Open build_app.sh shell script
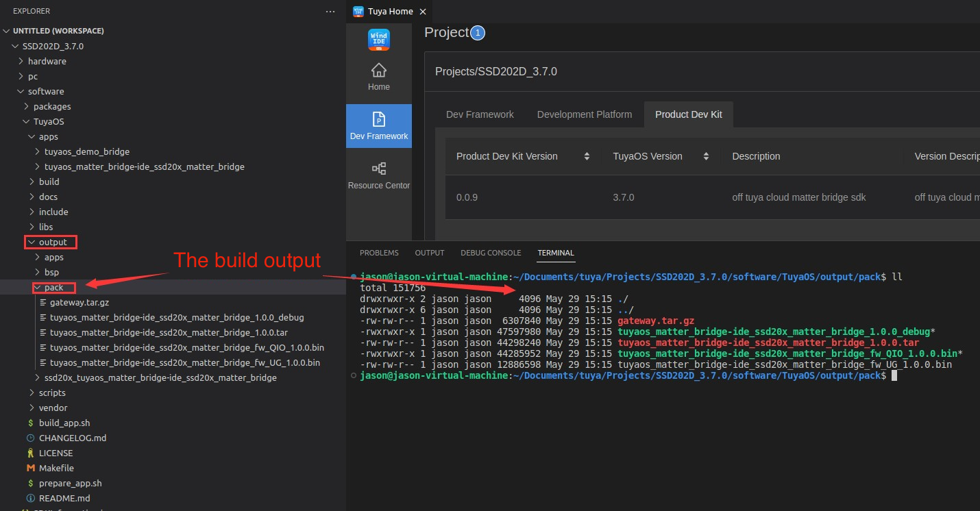 [x=64, y=423]
